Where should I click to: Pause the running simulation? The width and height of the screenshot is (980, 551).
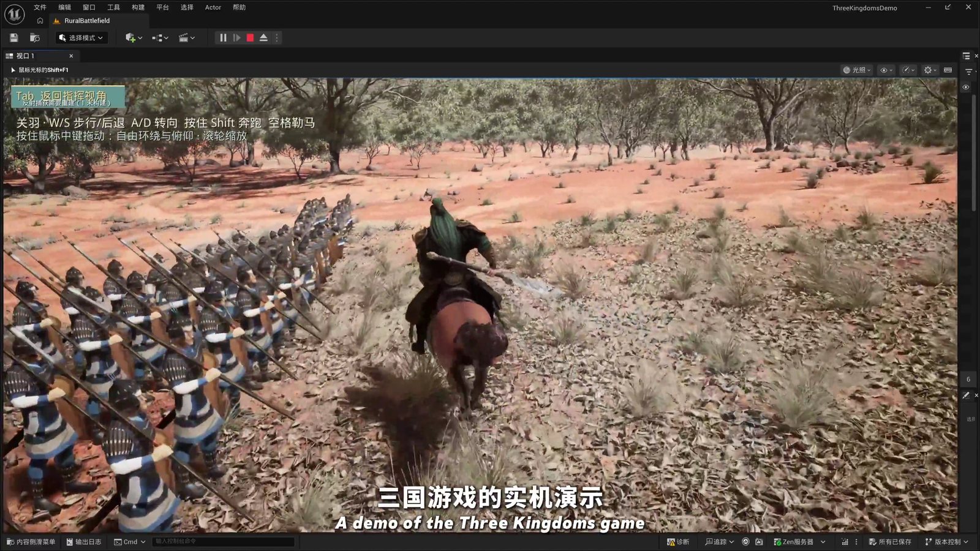tap(223, 38)
